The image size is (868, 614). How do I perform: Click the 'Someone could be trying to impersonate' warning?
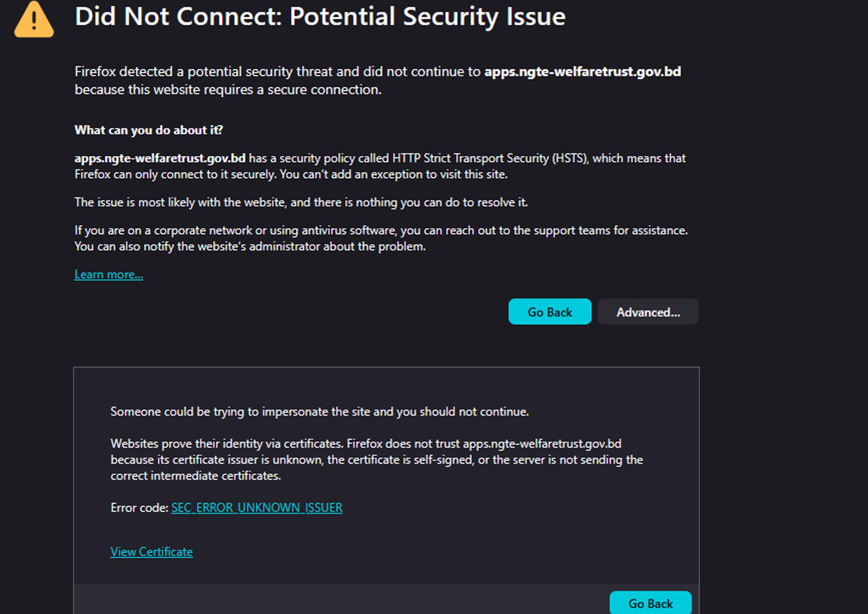click(319, 411)
